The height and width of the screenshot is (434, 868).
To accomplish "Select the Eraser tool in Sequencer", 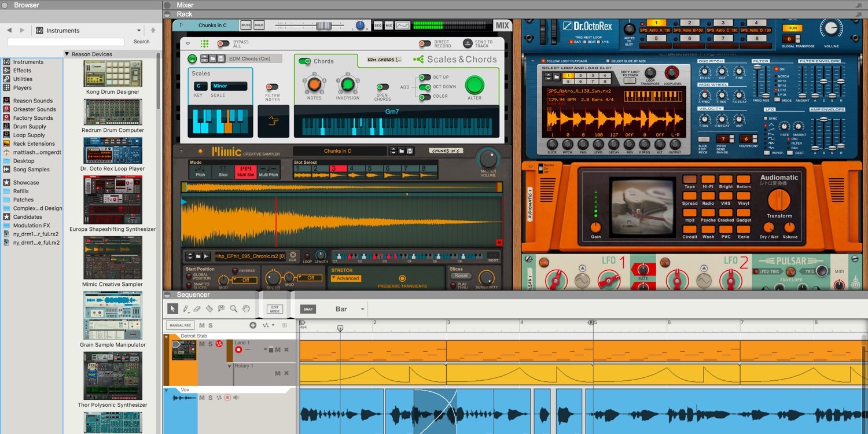I will coord(197,309).
